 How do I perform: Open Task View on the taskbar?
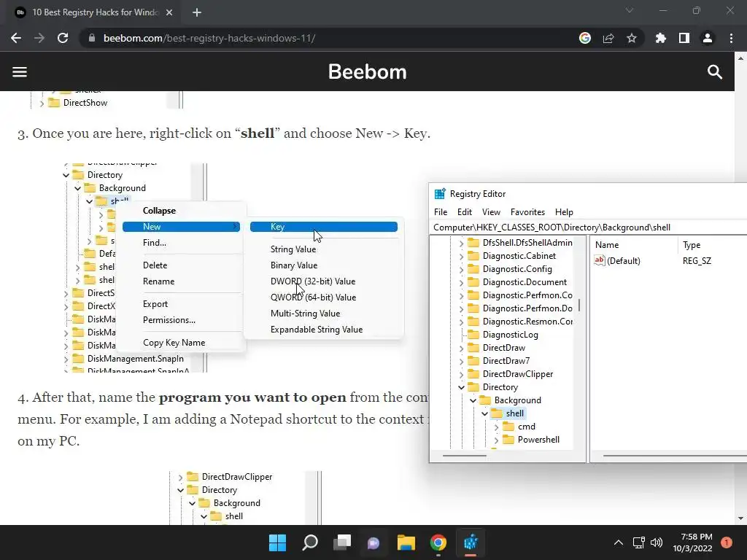click(342, 542)
